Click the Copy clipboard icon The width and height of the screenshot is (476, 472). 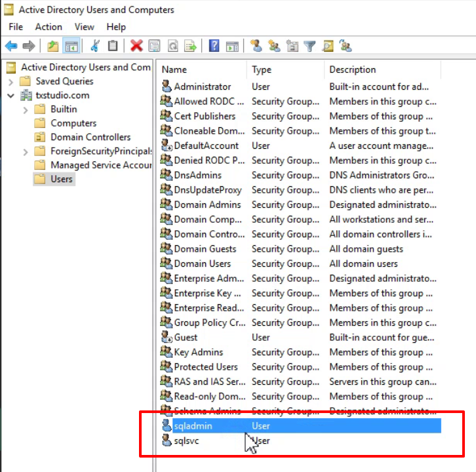[x=113, y=46]
